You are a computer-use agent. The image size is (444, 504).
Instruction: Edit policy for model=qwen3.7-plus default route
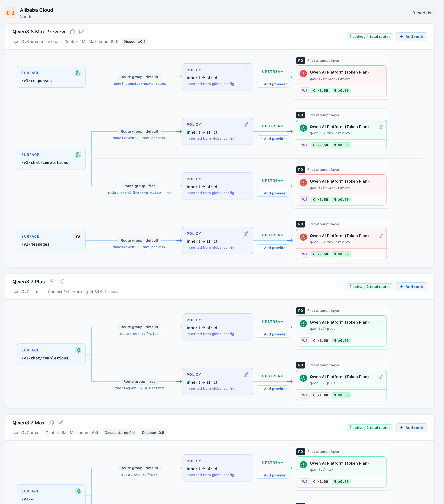246,320
